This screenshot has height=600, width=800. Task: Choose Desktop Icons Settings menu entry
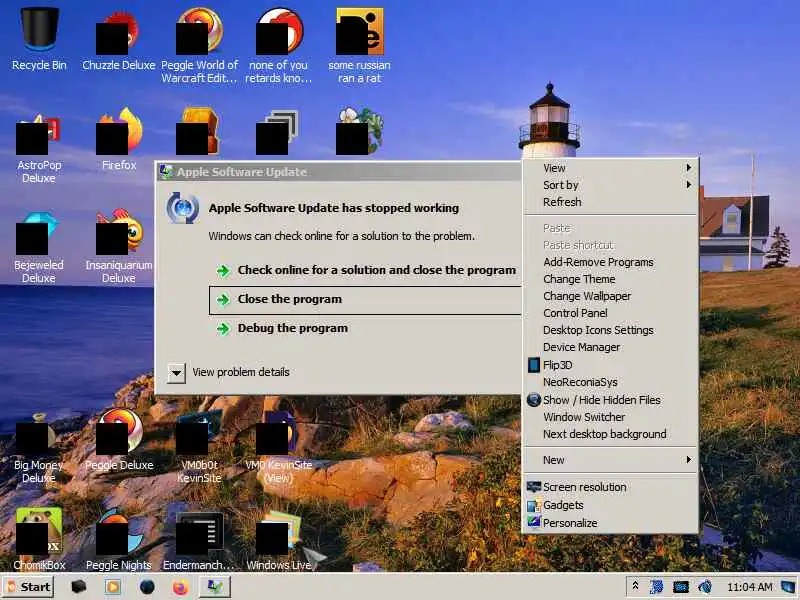[x=610, y=330]
